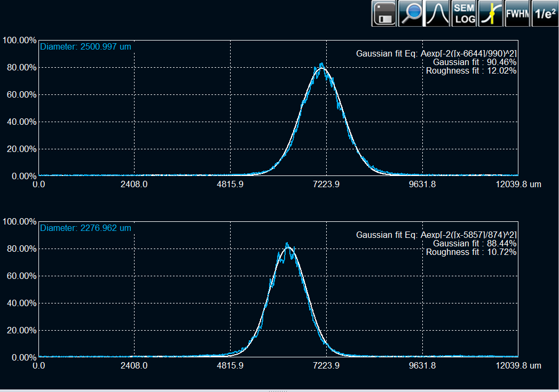Click the peak of the lower beam profile
559x392 pixels.
(287, 244)
